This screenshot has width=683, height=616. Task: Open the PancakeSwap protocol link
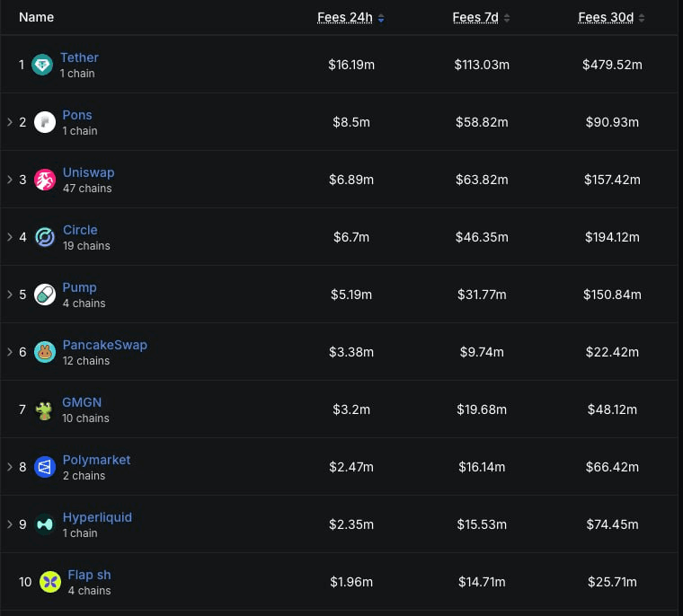click(105, 345)
